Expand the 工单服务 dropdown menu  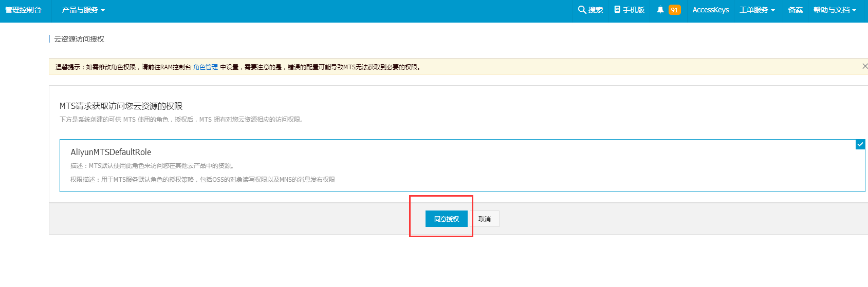tap(757, 10)
